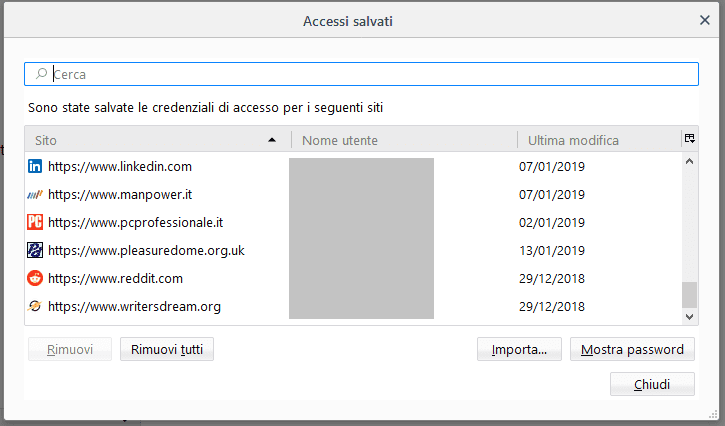Viewport: 725px width, 426px height.
Task: Click the LinkedIn site favicon
Action: pyautogui.click(x=35, y=167)
